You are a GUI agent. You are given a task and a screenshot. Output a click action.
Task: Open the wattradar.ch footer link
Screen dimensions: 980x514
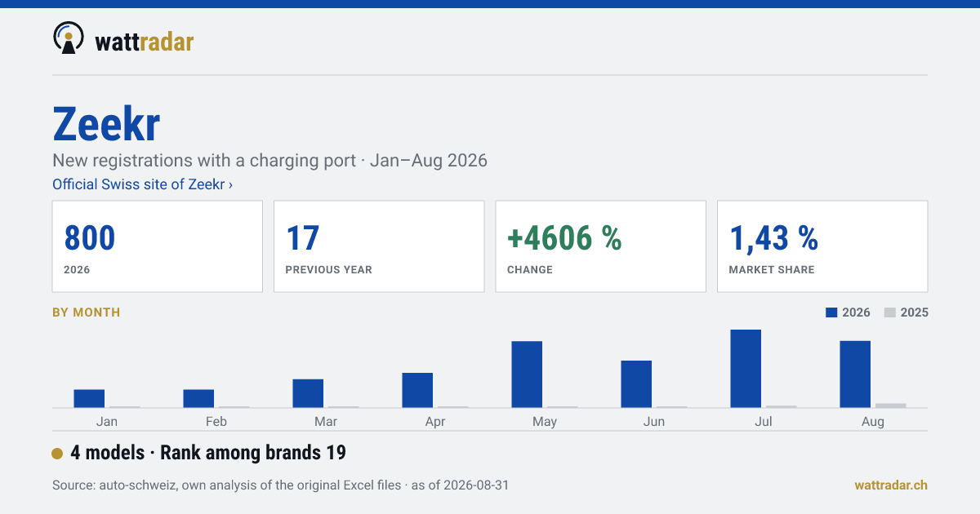(x=891, y=485)
